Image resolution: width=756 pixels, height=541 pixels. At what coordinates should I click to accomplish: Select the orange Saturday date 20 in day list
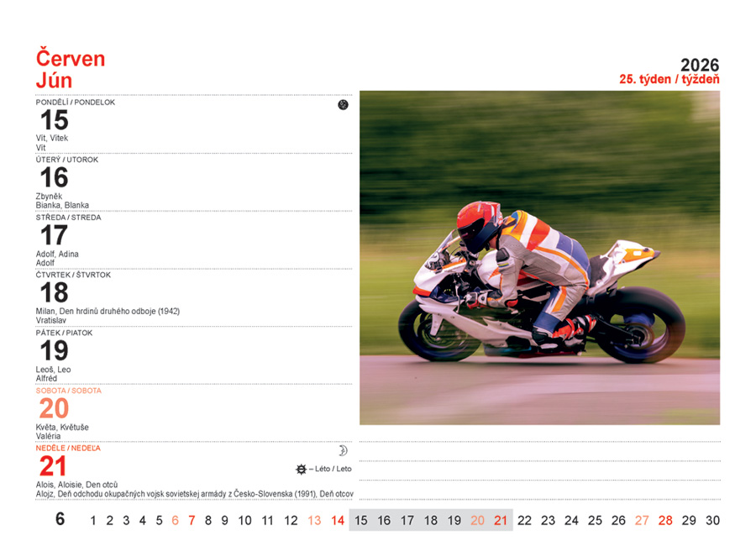tap(55, 408)
